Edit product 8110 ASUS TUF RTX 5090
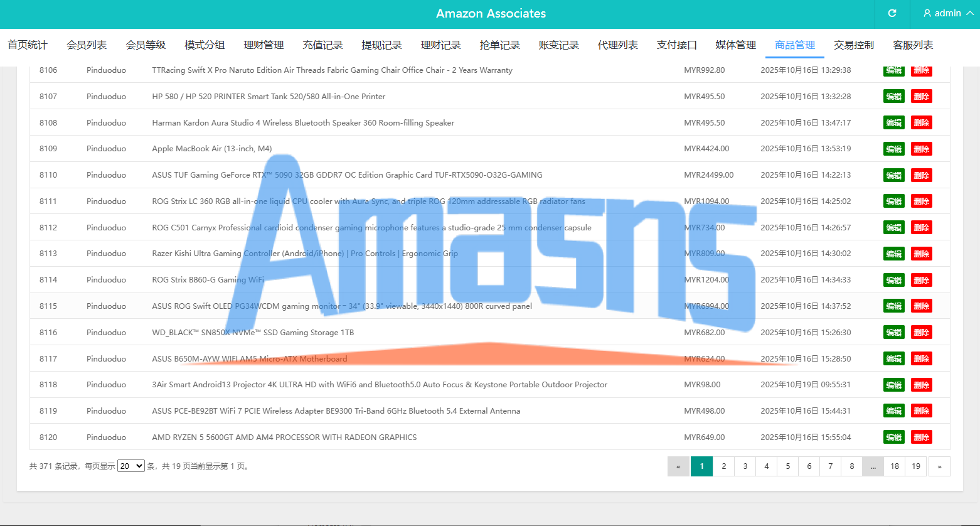 894,175
